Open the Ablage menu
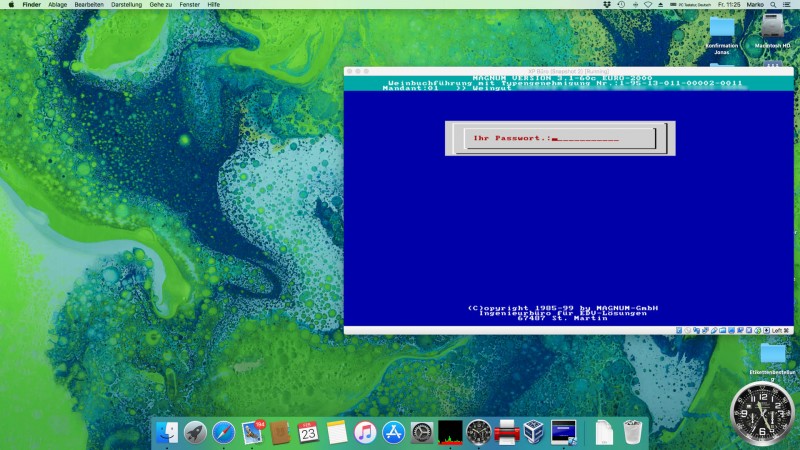800x450 pixels. point(56,5)
